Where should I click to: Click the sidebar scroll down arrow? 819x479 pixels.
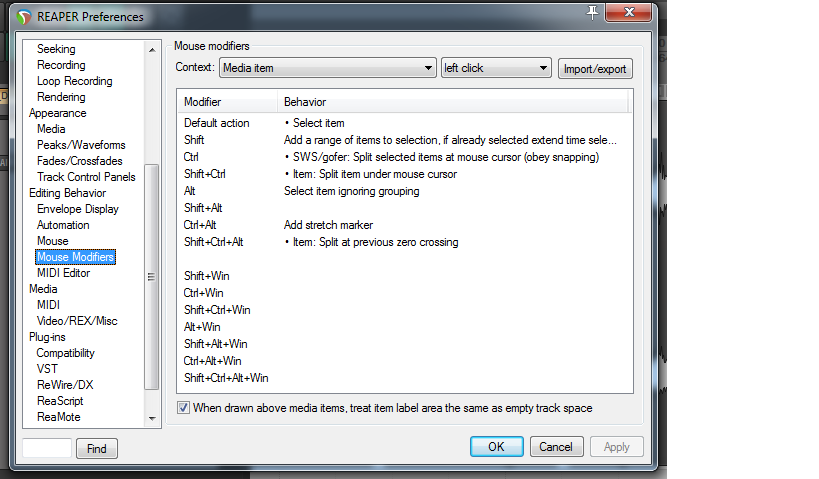click(x=152, y=417)
